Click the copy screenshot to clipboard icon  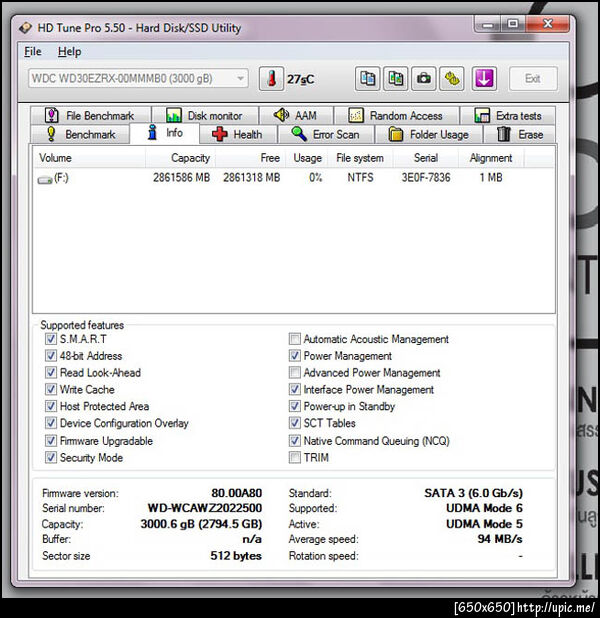tap(395, 78)
